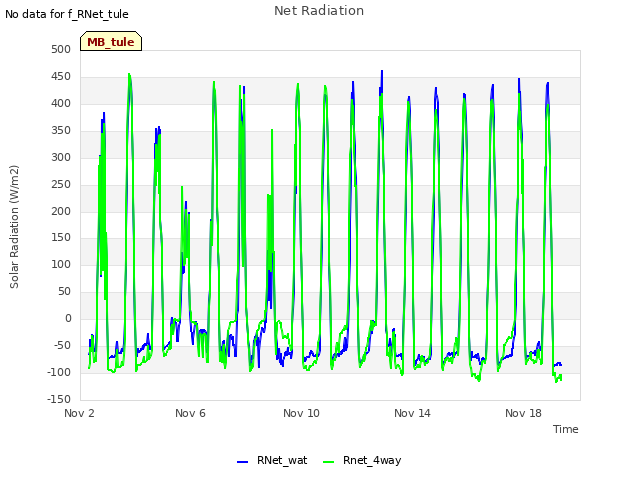
Task: Click the 100 y-axis tick label
Action: (61, 264)
